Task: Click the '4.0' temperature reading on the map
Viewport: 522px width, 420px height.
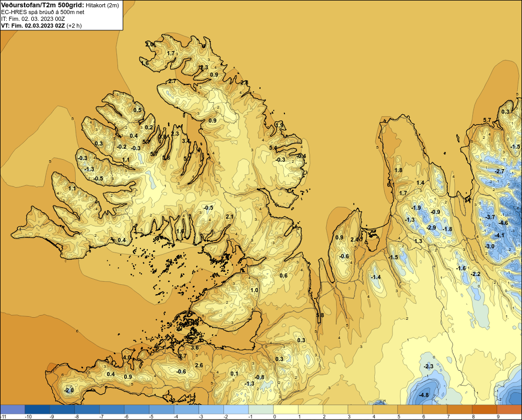Action: [x=127, y=357]
